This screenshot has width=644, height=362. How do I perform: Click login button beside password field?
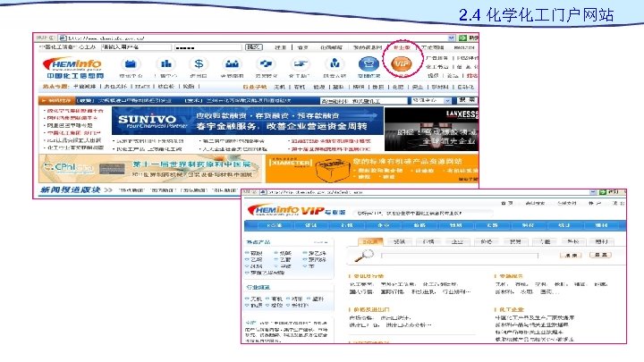(x=253, y=47)
